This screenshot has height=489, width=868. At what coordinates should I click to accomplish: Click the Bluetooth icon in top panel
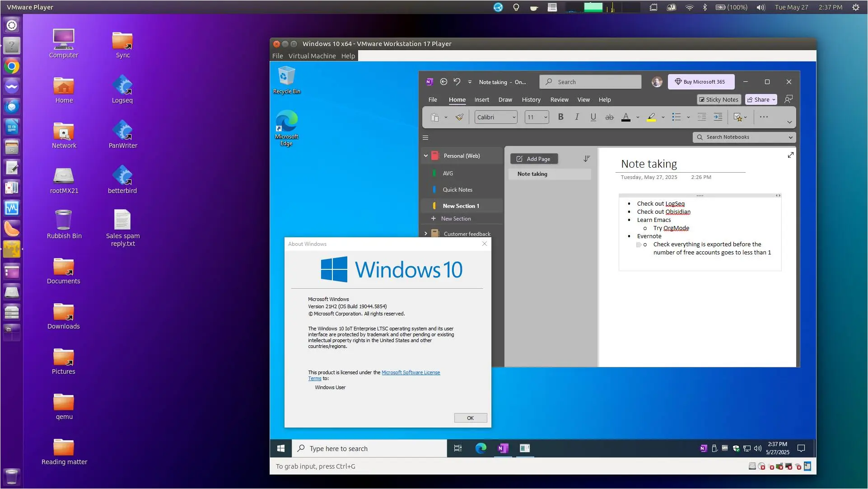(705, 7)
